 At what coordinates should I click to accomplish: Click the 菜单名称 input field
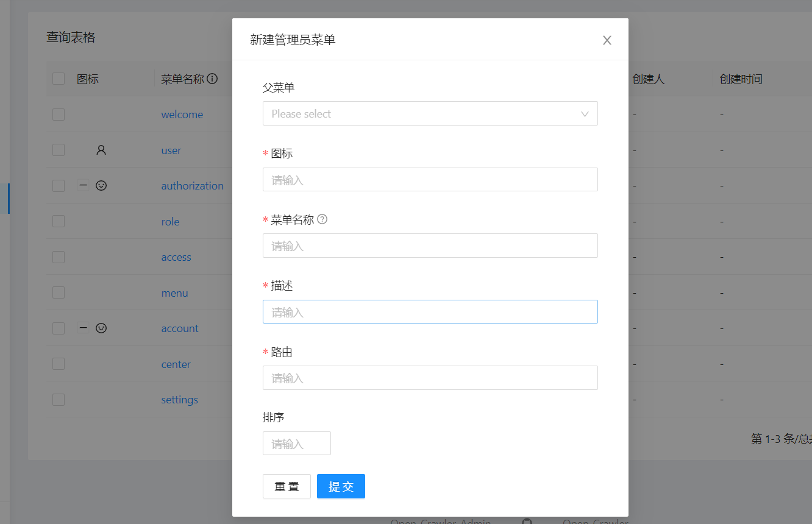coord(430,246)
